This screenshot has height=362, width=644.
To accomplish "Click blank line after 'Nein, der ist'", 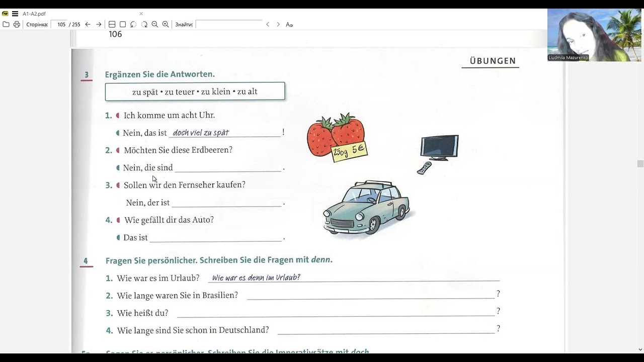I will 226,203.
